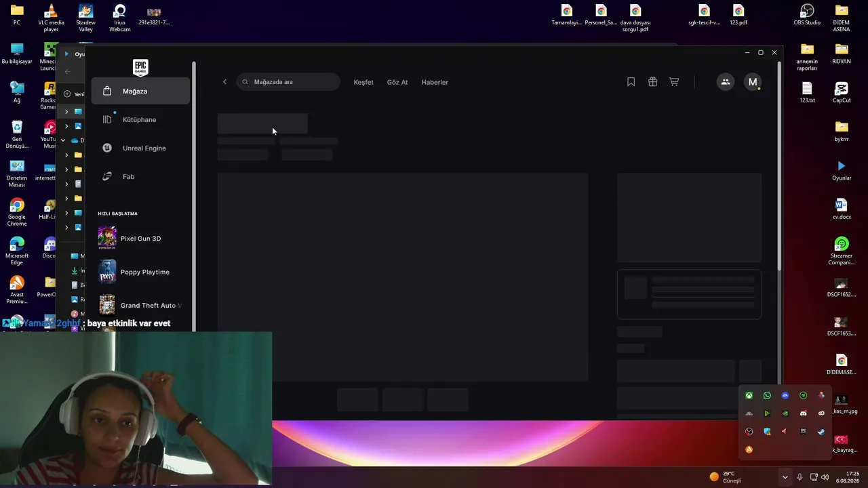
Task: Select the bykrrr desktop folder
Action: (842, 131)
